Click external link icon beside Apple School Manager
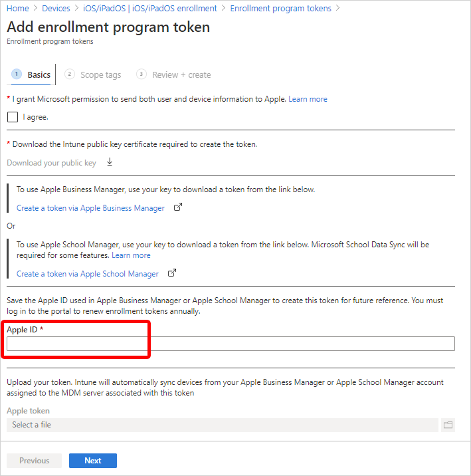The image size is (471, 476). coord(172,273)
